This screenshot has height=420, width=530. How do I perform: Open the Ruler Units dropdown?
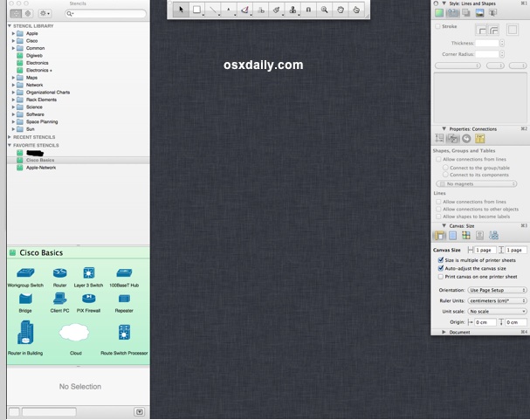coord(497,300)
